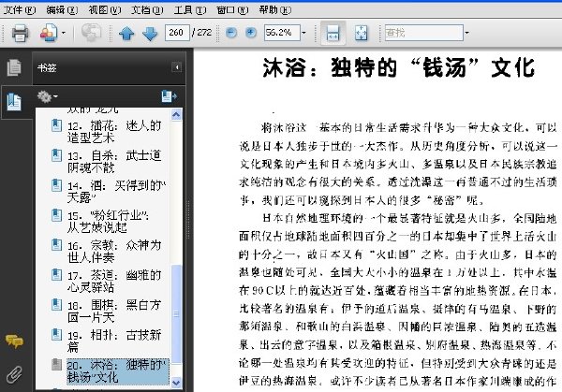Go to previous page with up arrow

[126, 34]
